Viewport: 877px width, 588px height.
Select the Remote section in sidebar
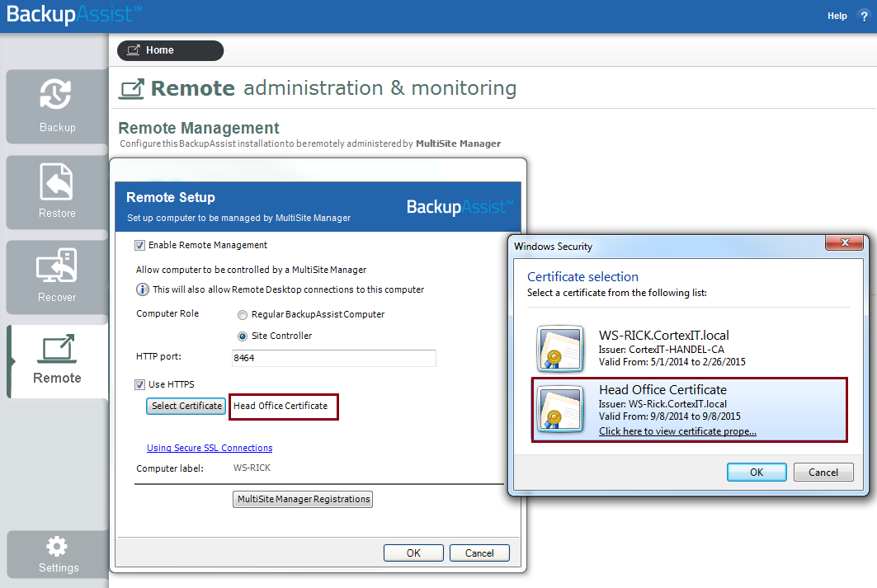(x=57, y=362)
